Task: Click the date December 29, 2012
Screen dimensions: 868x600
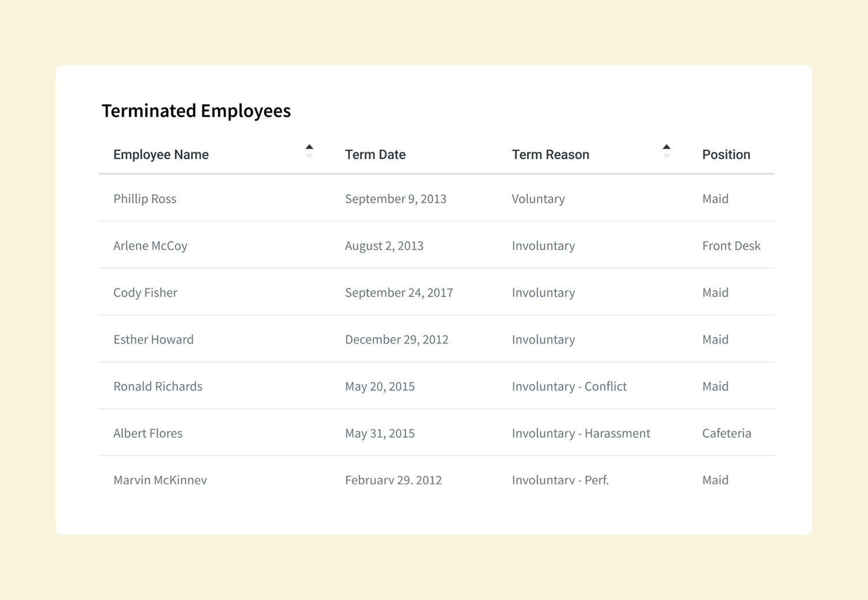Action: tap(396, 339)
